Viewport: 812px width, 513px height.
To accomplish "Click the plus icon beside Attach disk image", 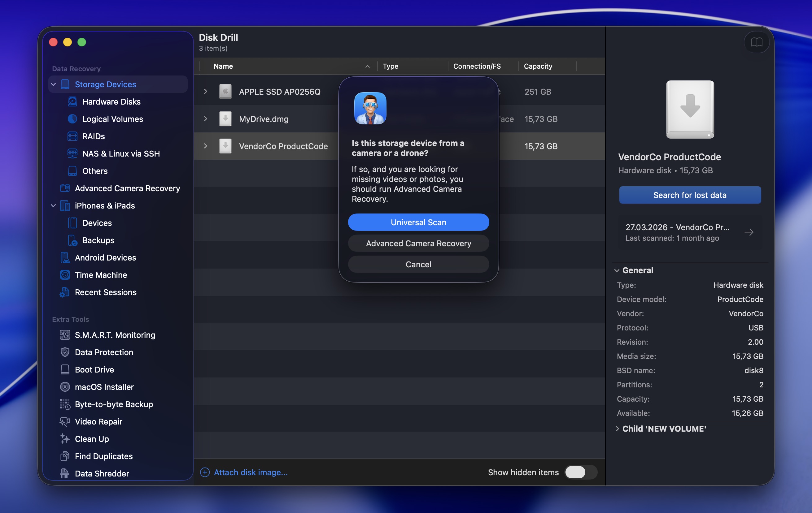I will tap(205, 472).
